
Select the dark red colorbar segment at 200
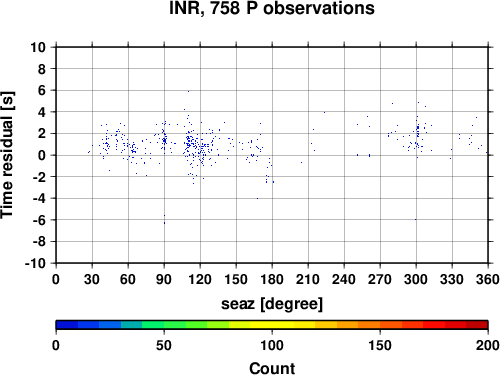point(477,325)
